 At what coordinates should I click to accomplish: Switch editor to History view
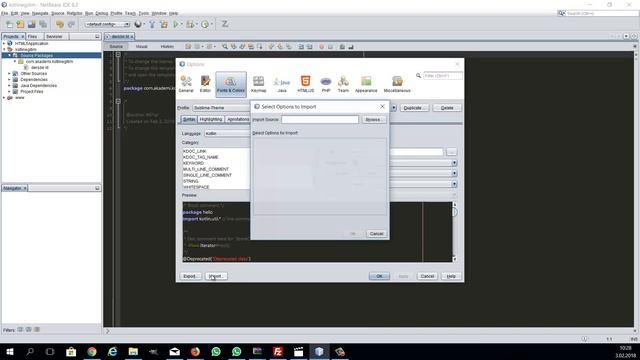pyautogui.click(x=167, y=47)
